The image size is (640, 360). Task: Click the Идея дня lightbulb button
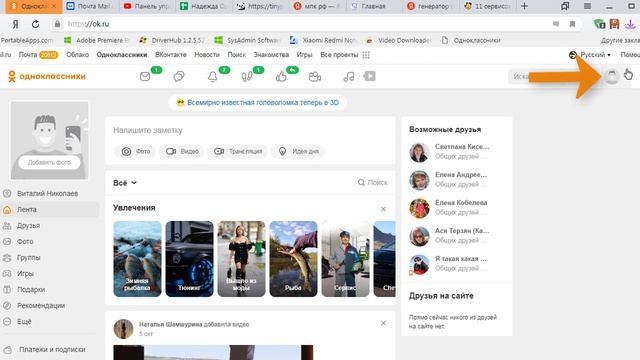[x=298, y=151]
